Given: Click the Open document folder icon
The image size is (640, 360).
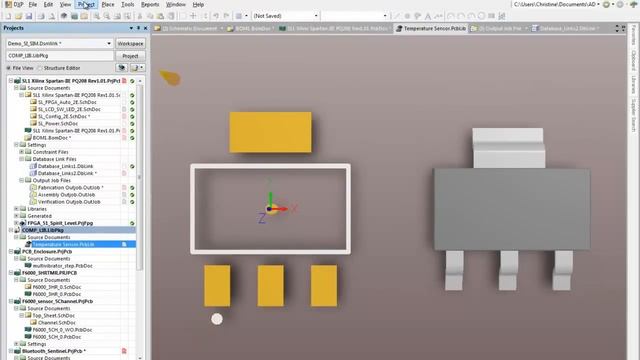Looking at the screenshot, I should tap(18, 16).
